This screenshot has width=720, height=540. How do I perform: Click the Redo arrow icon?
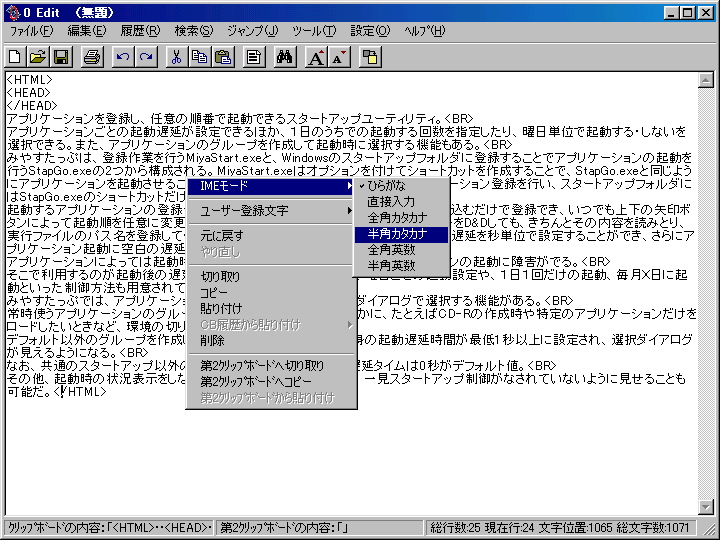pos(146,57)
